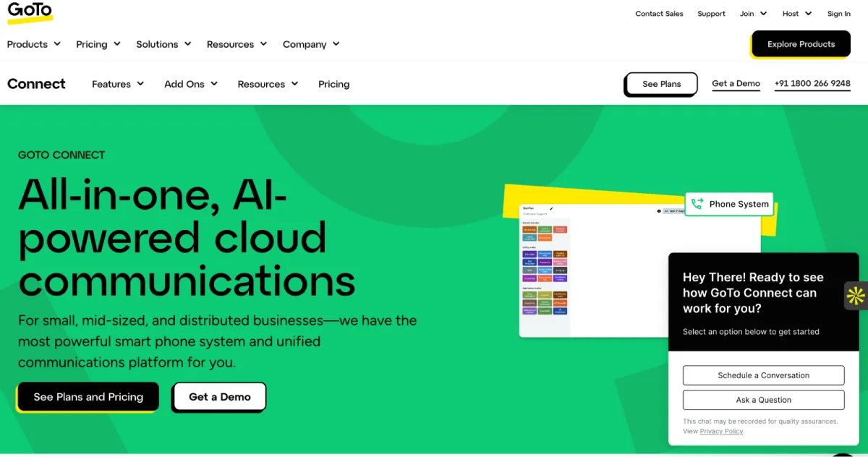Click the yellow asterisk widget icon

(x=856, y=295)
